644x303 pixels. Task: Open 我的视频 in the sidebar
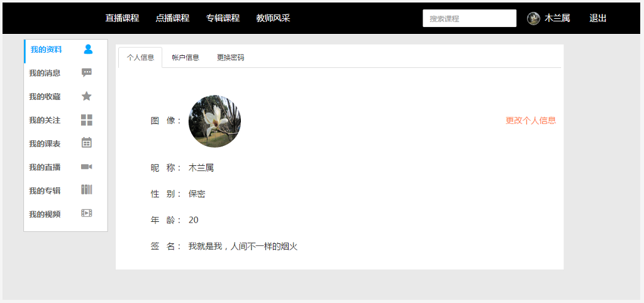[45, 214]
